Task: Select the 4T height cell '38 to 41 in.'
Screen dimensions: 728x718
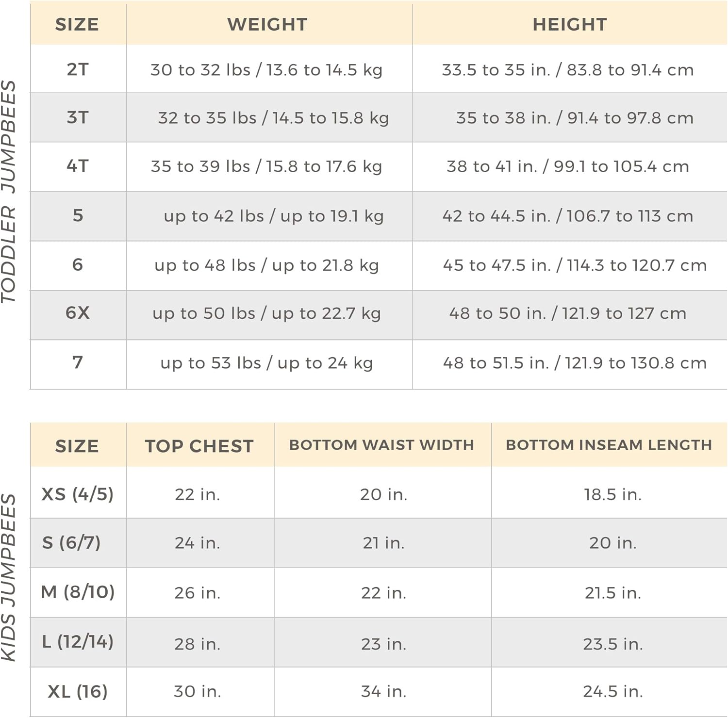Action: (567, 166)
